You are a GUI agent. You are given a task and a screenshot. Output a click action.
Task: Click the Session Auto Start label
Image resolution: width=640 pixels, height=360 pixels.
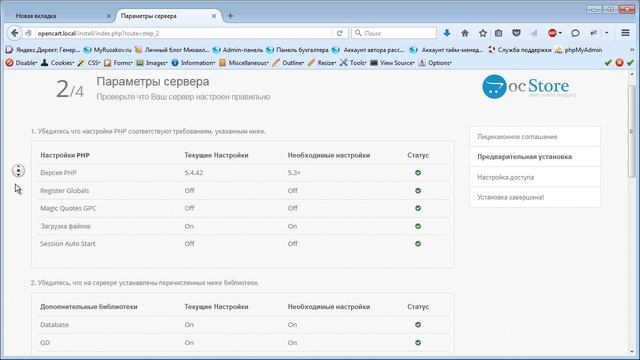(68, 244)
